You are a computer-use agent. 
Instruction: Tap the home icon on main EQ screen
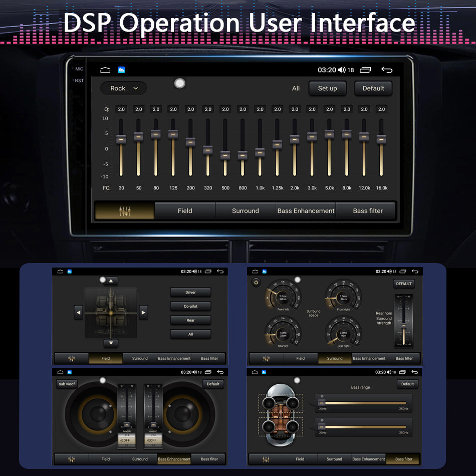point(105,70)
